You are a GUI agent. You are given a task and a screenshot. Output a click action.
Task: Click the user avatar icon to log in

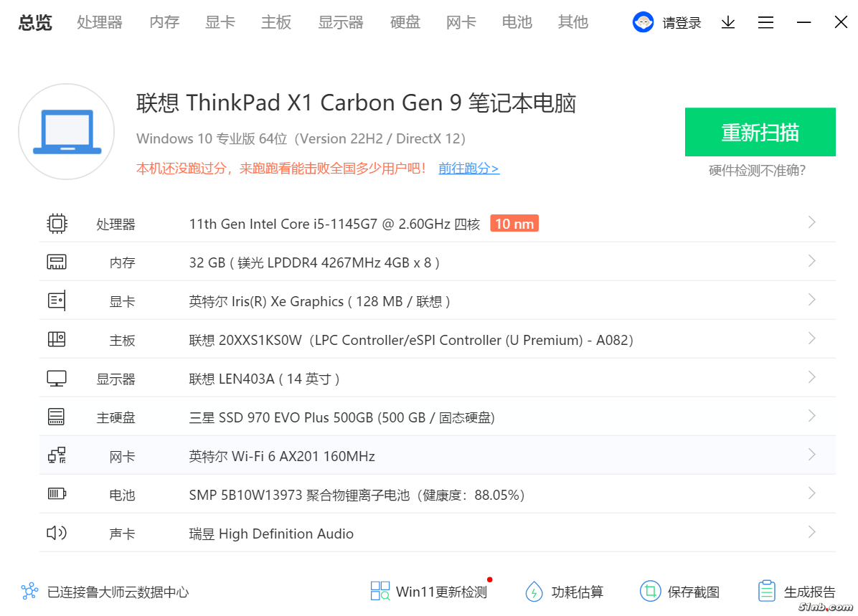[x=643, y=23]
